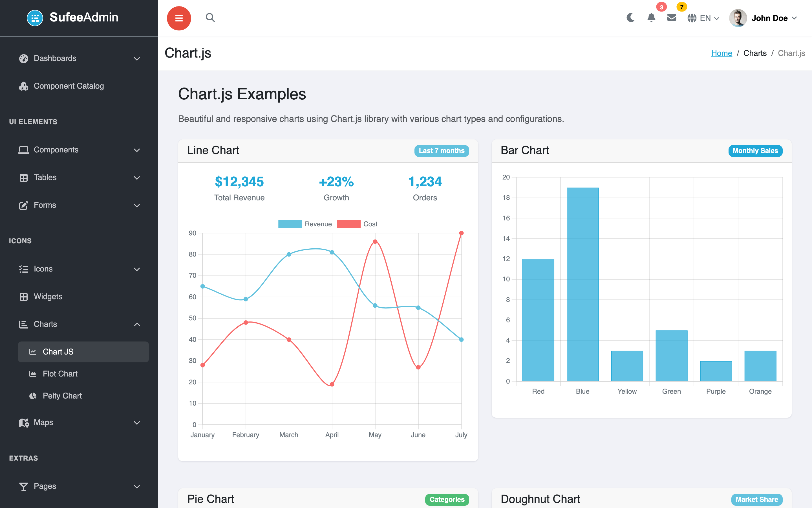The image size is (812, 508).
Task: Click John Doe avatar picture
Action: coord(738,18)
